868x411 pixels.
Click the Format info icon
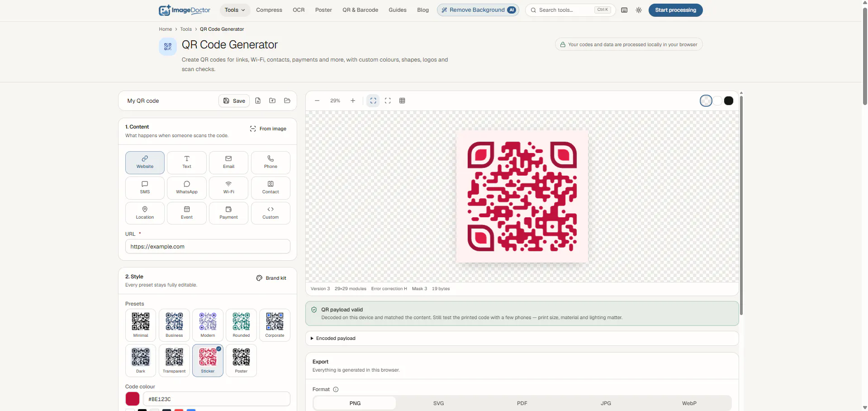[x=336, y=389]
